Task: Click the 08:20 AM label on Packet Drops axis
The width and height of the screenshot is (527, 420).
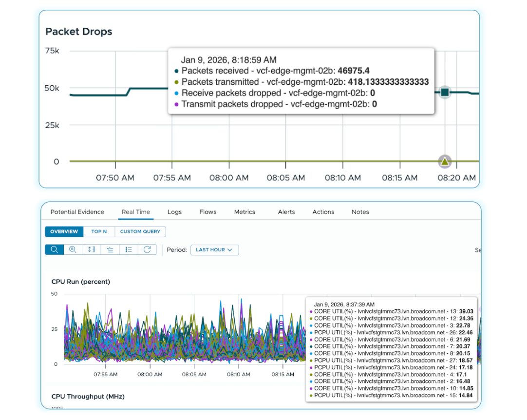Action: click(x=456, y=177)
